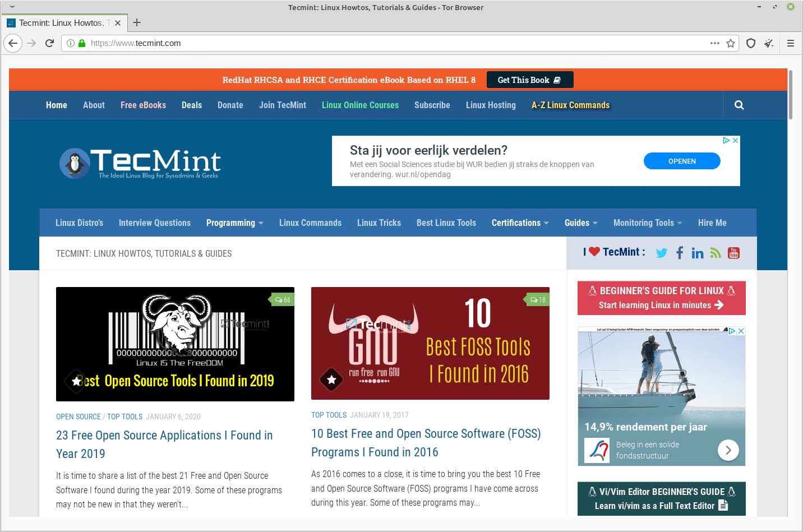Viewport: 803px width, 532px height.
Task: Go back using the browser back arrow
Action: (13, 43)
